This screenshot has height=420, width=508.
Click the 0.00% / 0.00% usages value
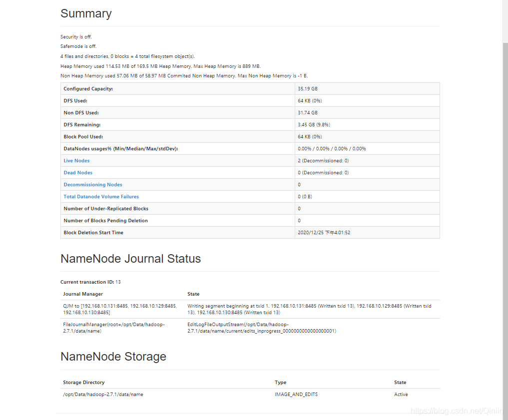click(332, 149)
